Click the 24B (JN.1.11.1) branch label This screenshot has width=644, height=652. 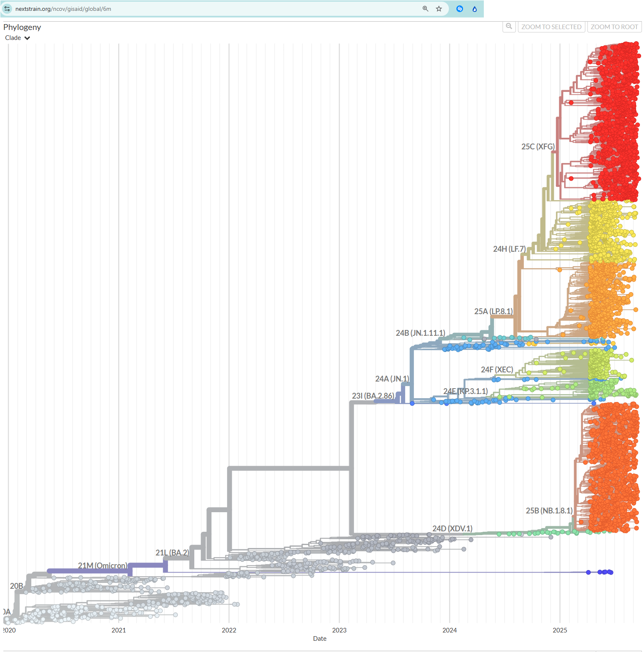[x=420, y=333]
